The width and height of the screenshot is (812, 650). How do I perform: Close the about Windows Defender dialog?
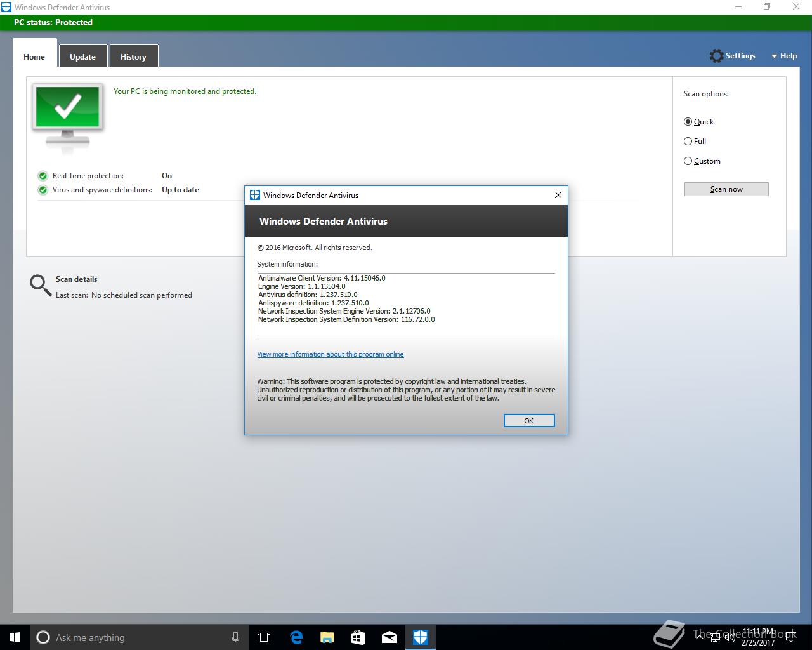pyautogui.click(x=558, y=195)
